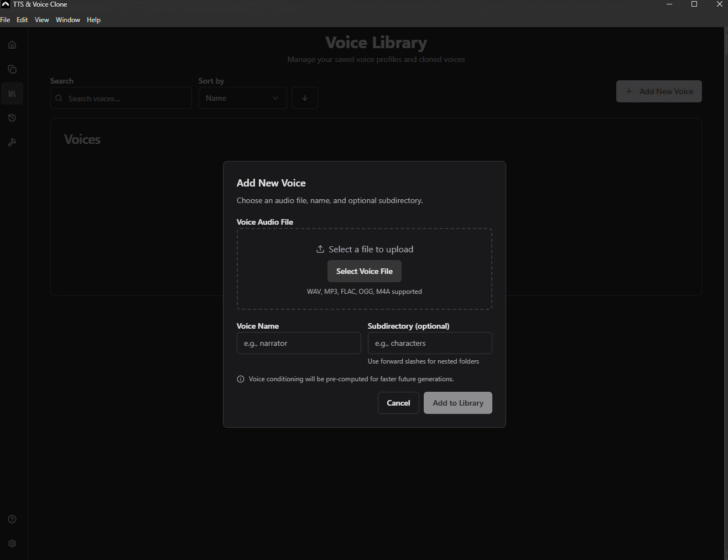Click Add to Library
This screenshot has height=560, width=728.
(x=457, y=403)
